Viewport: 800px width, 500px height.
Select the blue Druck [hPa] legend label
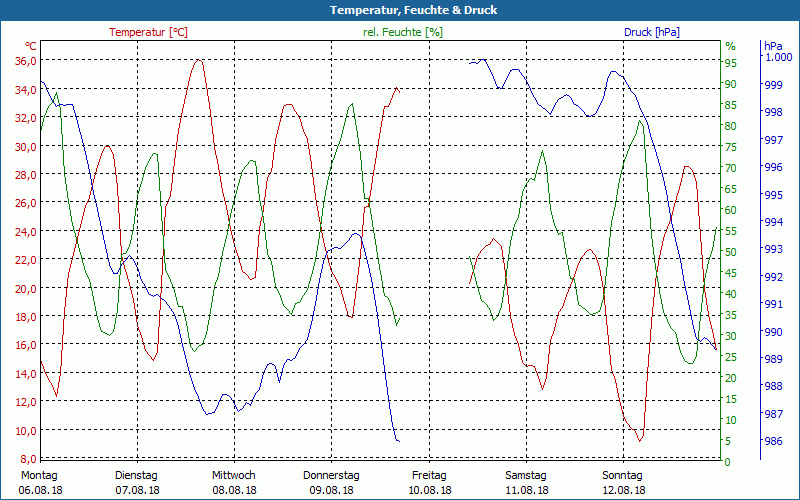tap(651, 32)
